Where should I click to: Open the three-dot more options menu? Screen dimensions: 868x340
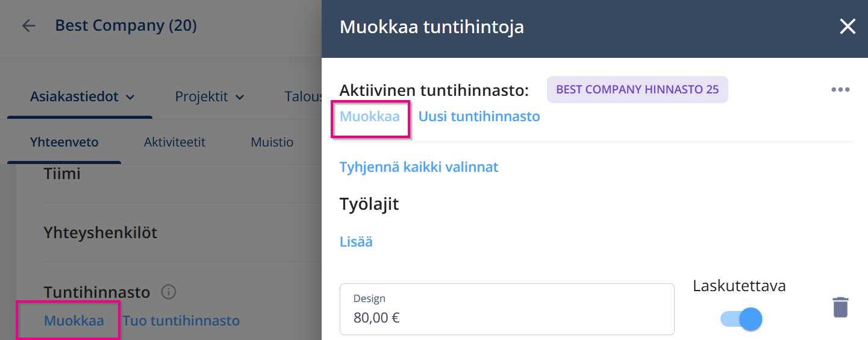(x=840, y=90)
